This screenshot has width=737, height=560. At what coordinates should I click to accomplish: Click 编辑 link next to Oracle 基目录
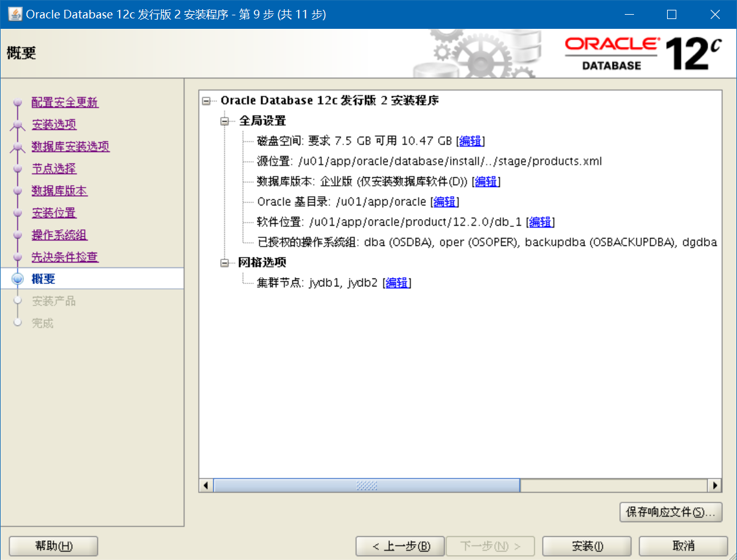tap(445, 202)
